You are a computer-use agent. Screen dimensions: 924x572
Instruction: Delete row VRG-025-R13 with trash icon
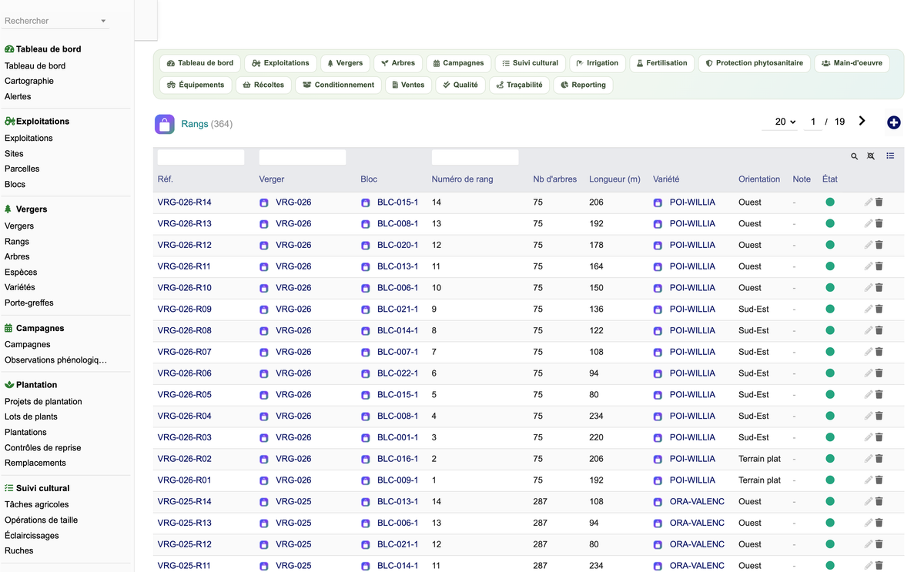click(x=879, y=523)
